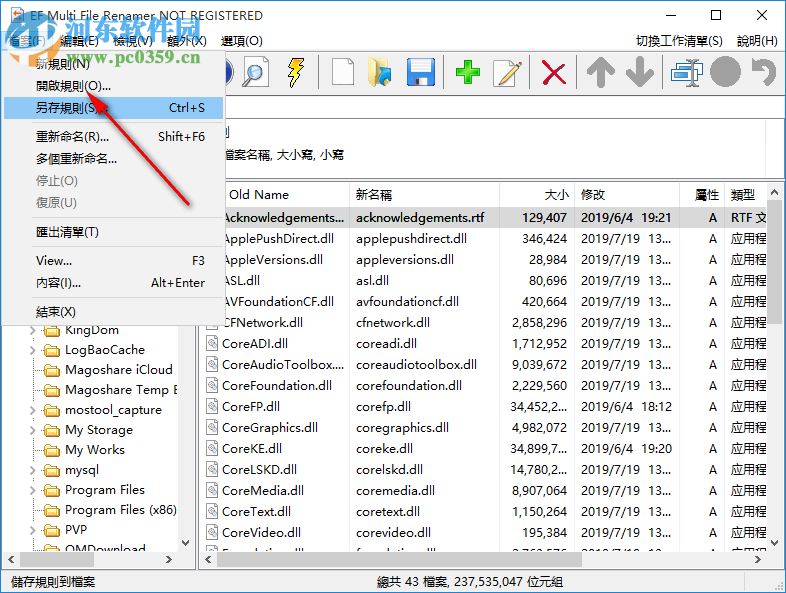Choose 匯出清單(T) menu entry
Viewport: 786px width, 593px height.
[113, 232]
